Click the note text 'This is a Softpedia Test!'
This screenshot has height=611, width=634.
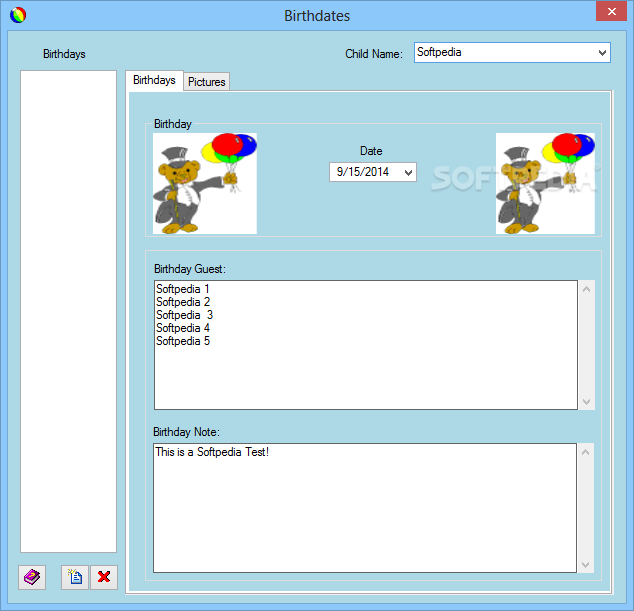pos(212,452)
